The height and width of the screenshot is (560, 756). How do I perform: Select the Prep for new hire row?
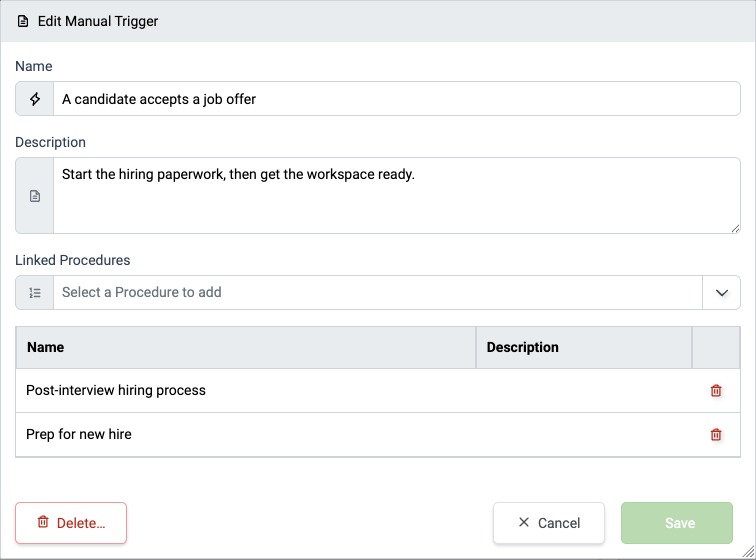pos(378,435)
